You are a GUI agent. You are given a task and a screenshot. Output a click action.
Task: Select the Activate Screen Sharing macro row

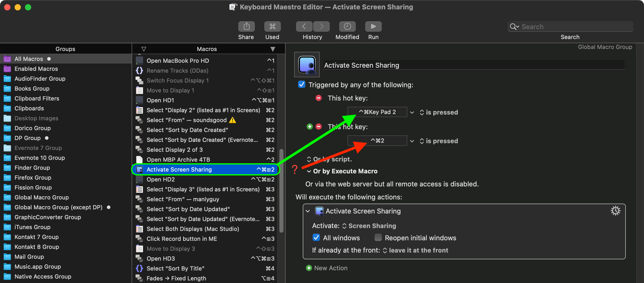click(x=205, y=169)
